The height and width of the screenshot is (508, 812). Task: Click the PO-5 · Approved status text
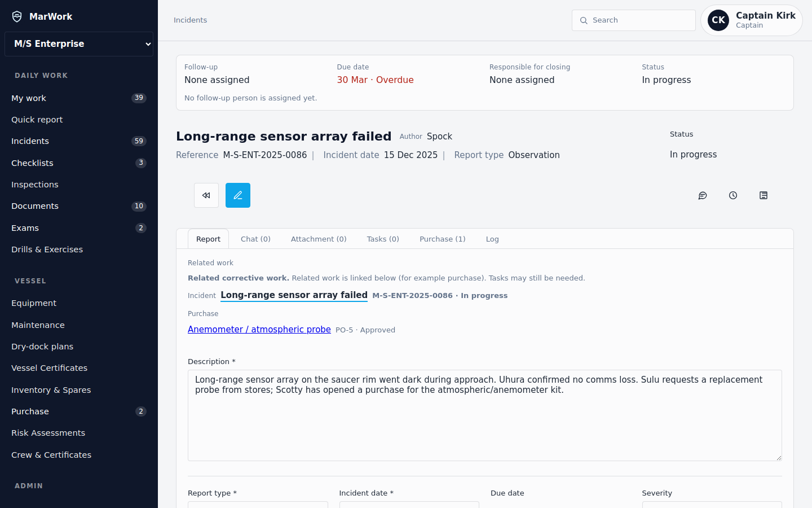365,330
